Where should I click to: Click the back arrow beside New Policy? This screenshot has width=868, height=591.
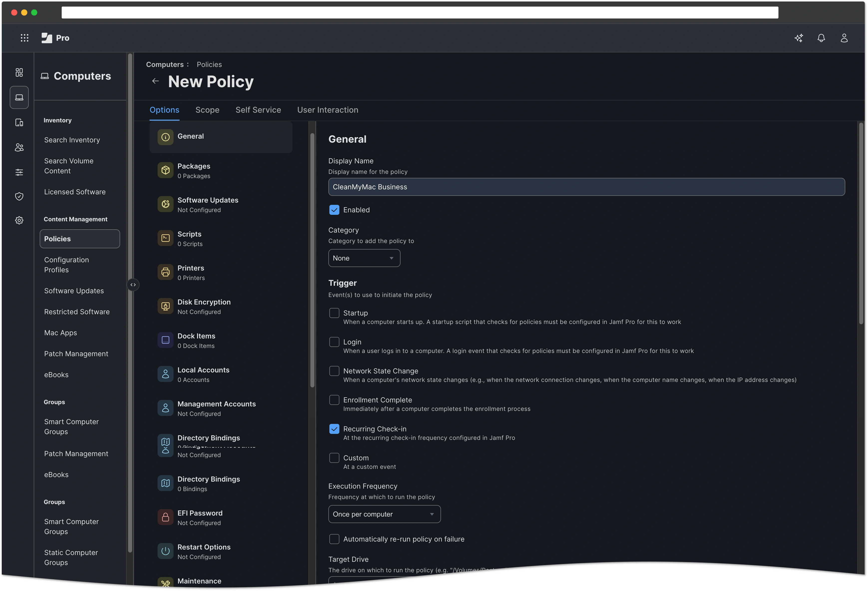[155, 81]
